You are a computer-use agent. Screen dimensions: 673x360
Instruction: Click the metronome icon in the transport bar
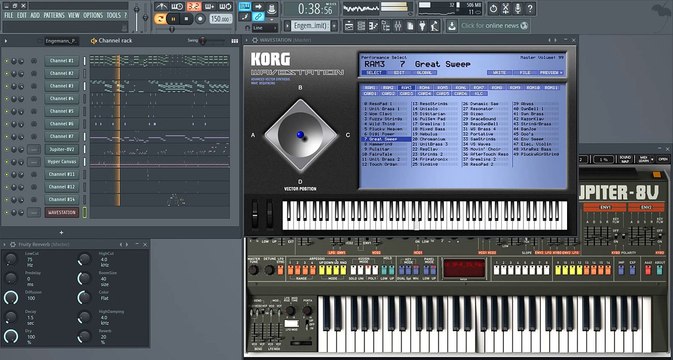[x=161, y=6]
